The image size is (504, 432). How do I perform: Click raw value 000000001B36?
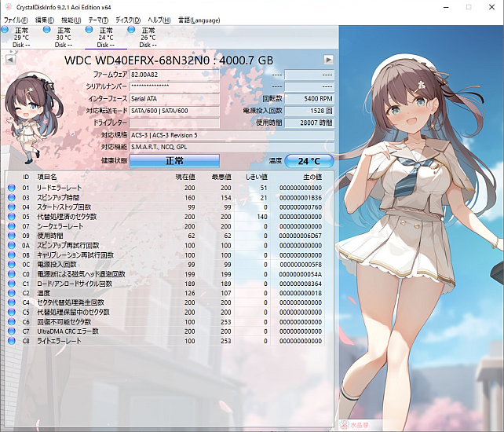[300, 197]
